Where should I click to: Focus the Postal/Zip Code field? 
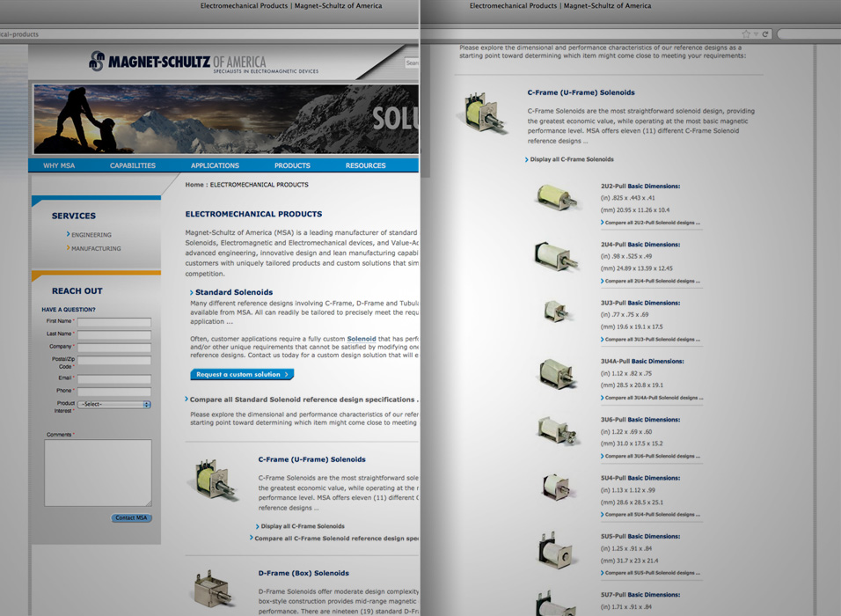pos(114,361)
